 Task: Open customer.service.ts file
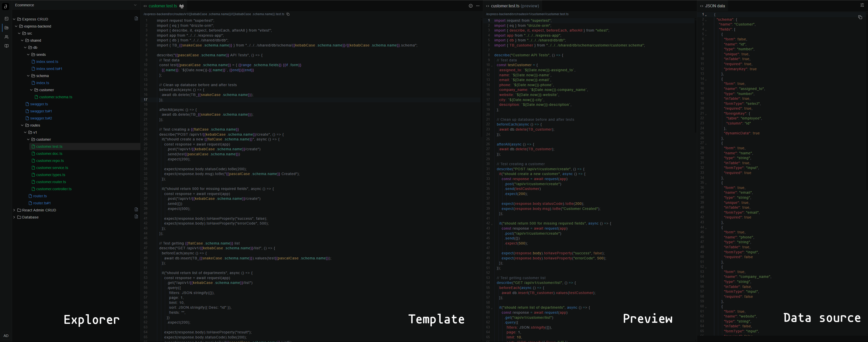pos(52,168)
